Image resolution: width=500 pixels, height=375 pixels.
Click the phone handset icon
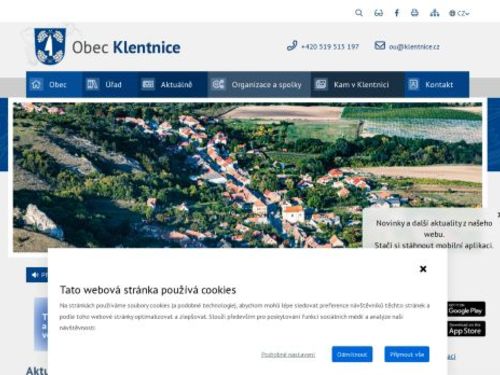(292, 46)
